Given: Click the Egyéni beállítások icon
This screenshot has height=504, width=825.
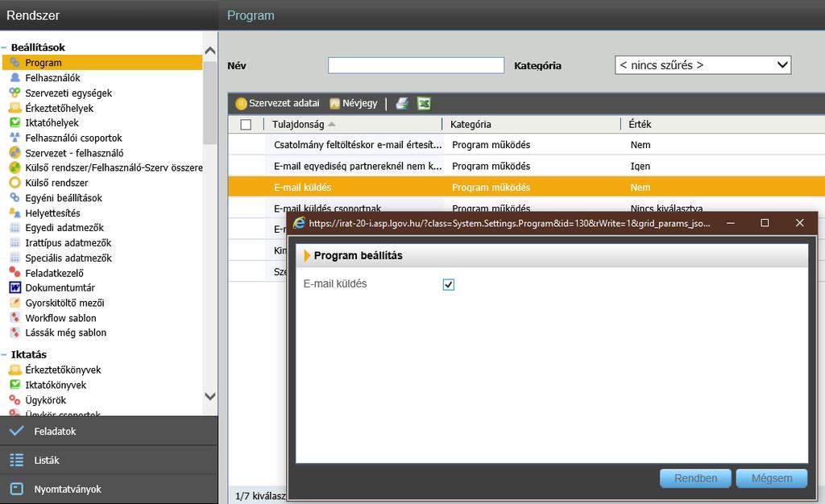Looking at the screenshot, I should (15, 197).
